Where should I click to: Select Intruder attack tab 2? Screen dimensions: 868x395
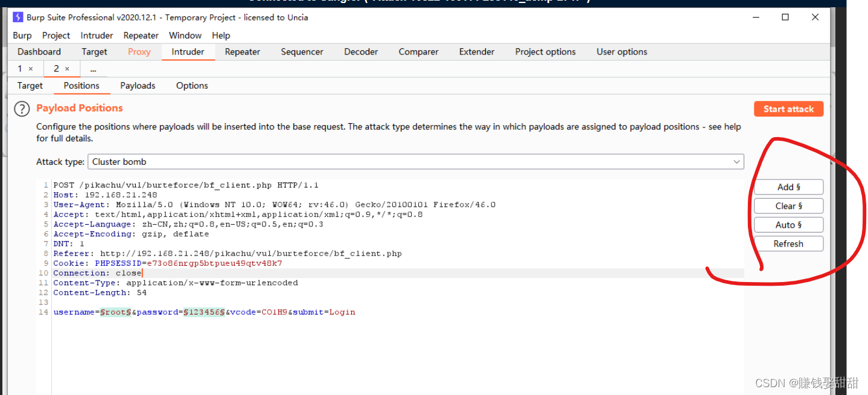(x=56, y=69)
